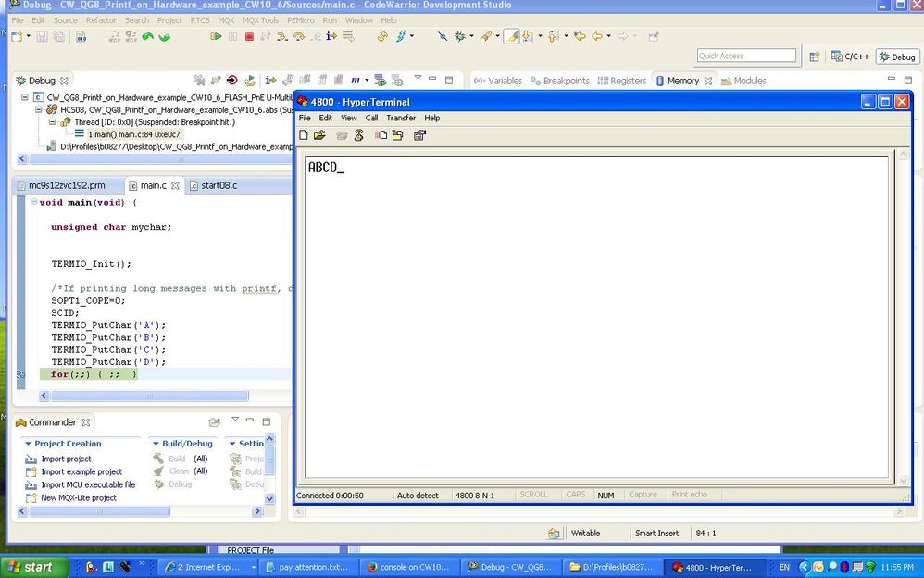Image resolution: width=924 pixels, height=578 pixels.
Task: Click Restart icon in Debug view toolbar
Action: (249, 81)
